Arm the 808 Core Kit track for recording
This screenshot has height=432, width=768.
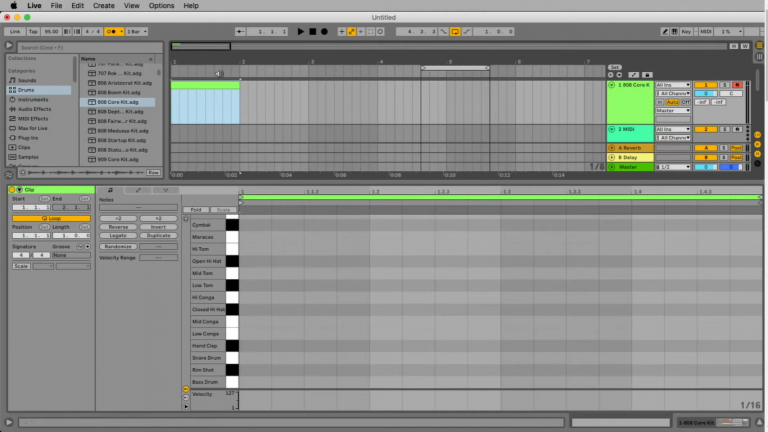[x=737, y=85]
